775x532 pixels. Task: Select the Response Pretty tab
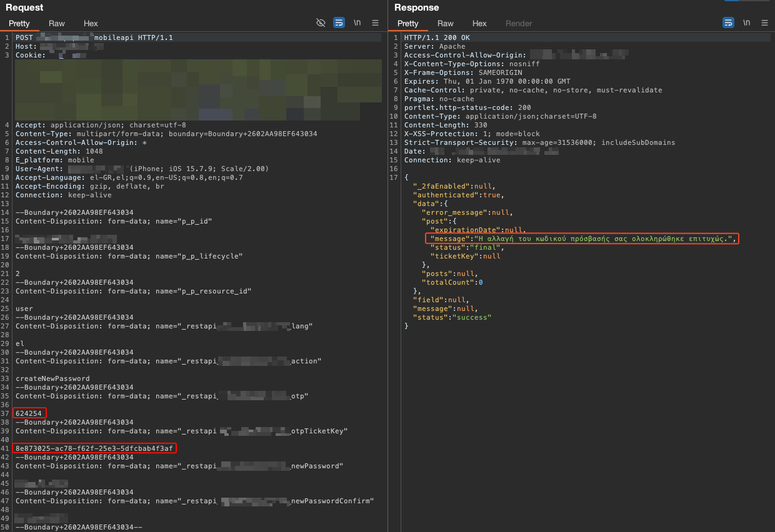click(x=408, y=23)
